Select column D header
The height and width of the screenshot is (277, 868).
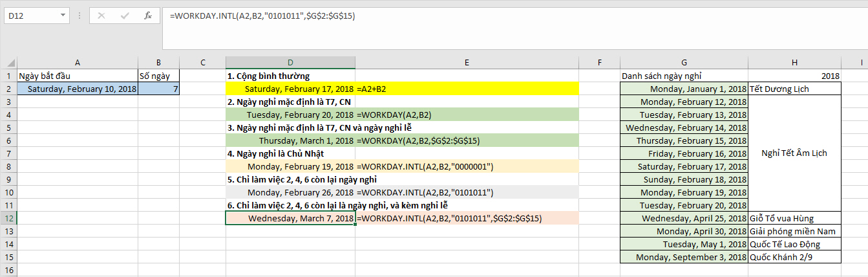click(x=290, y=62)
